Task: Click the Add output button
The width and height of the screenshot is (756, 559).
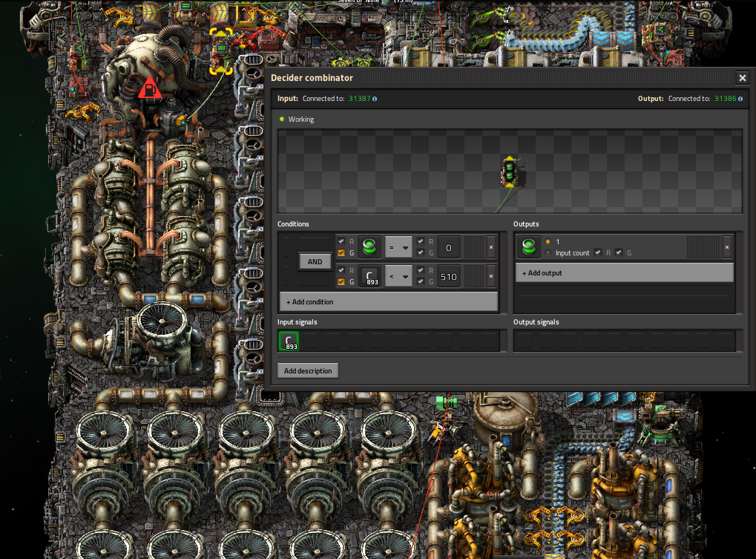Action: click(x=625, y=273)
